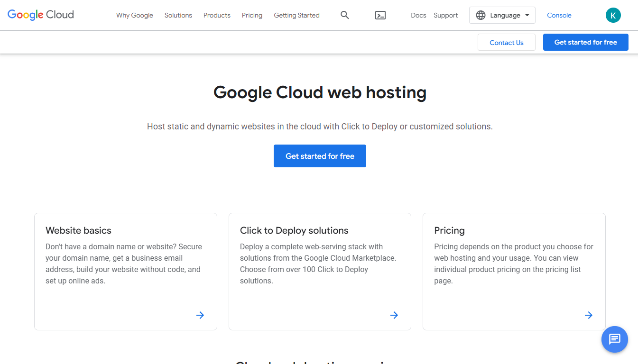
Task: Click 'Don't have a domain name' description text
Action: pos(124,264)
